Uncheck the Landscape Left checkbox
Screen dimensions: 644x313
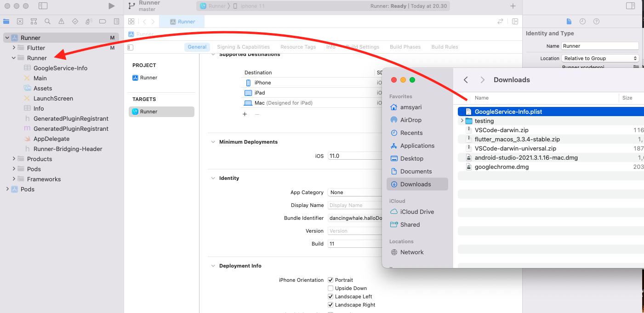tap(331, 296)
